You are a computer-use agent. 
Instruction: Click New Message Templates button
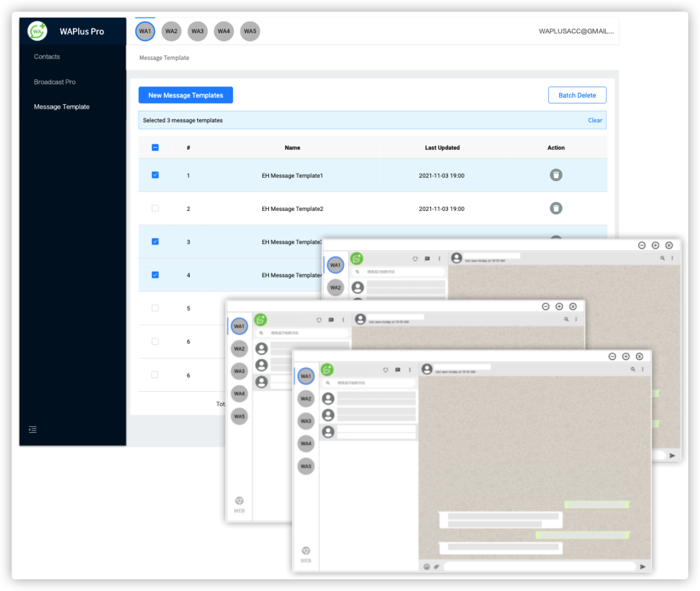point(186,95)
